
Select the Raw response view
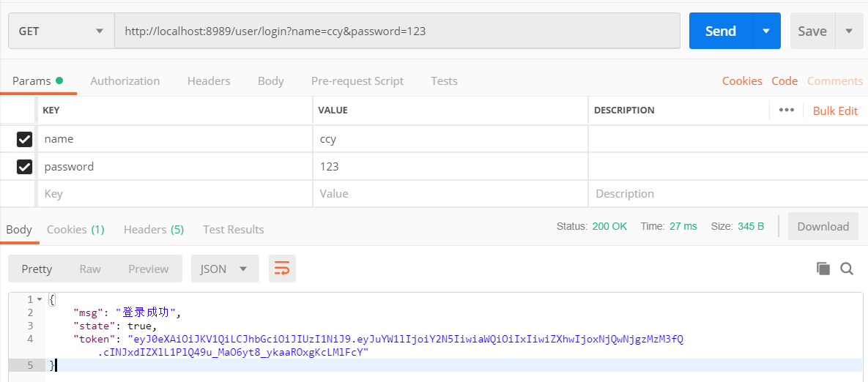pos(90,269)
